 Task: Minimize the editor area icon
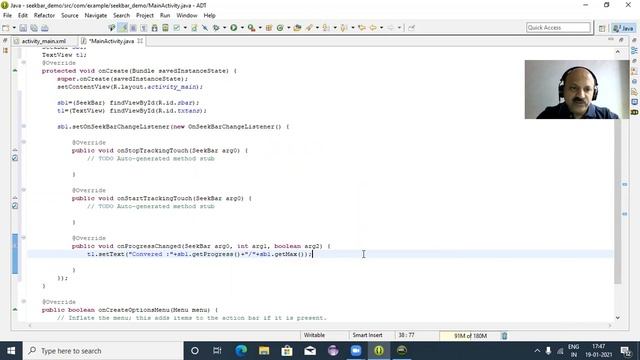click(611, 40)
